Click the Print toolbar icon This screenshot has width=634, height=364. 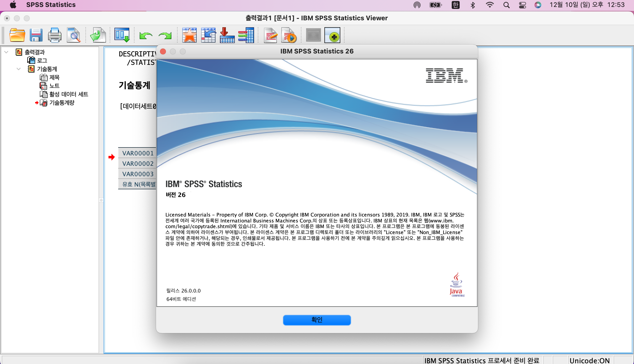tap(54, 35)
